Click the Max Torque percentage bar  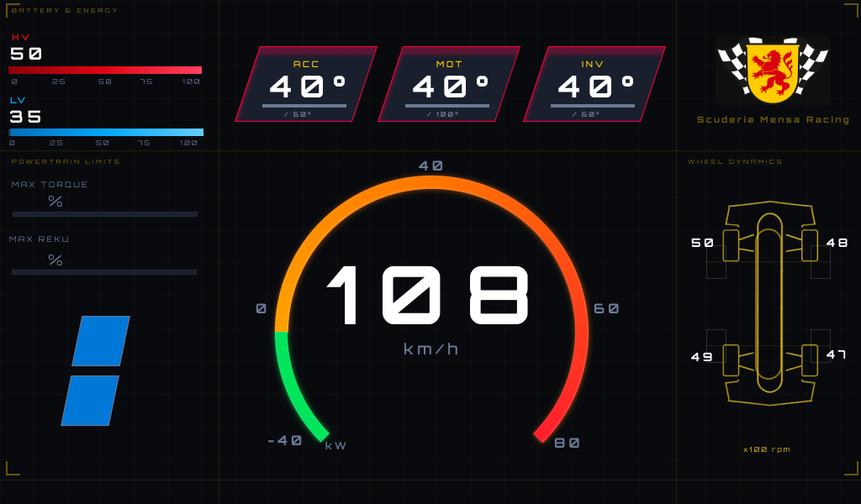[105, 214]
